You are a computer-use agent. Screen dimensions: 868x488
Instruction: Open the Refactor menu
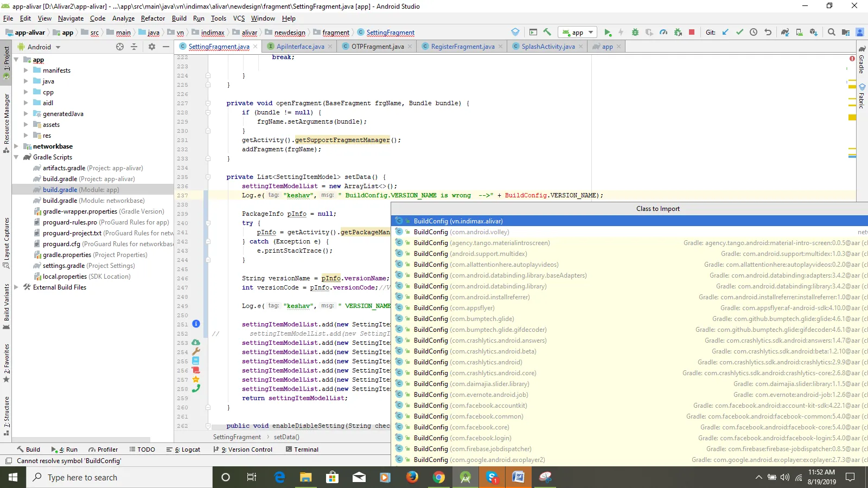point(152,18)
